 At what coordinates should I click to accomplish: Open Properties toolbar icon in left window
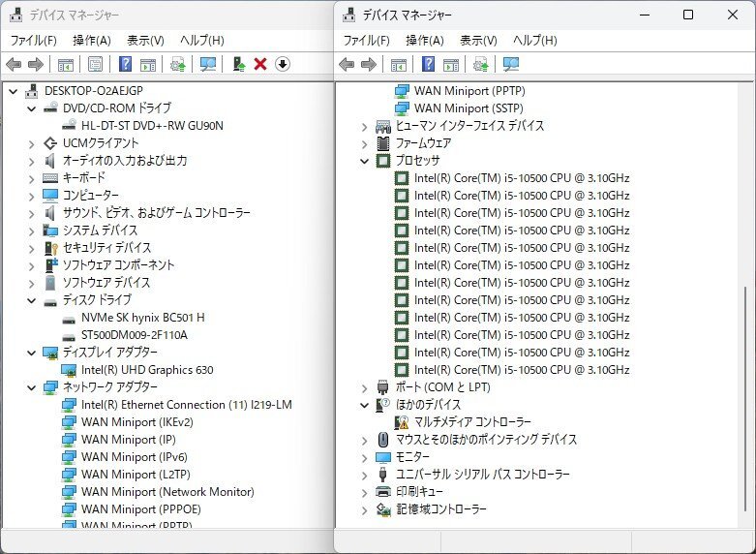click(x=96, y=64)
